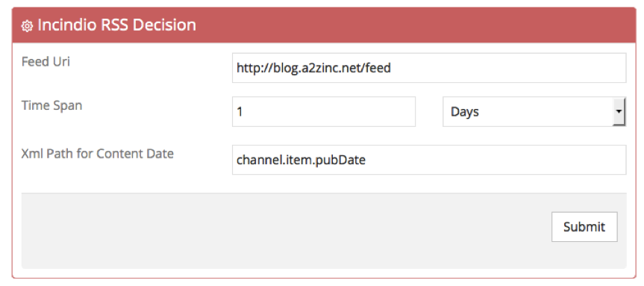The width and height of the screenshot is (644, 286).
Task: Select the "Days" text in the combo box
Action: [465, 112]
